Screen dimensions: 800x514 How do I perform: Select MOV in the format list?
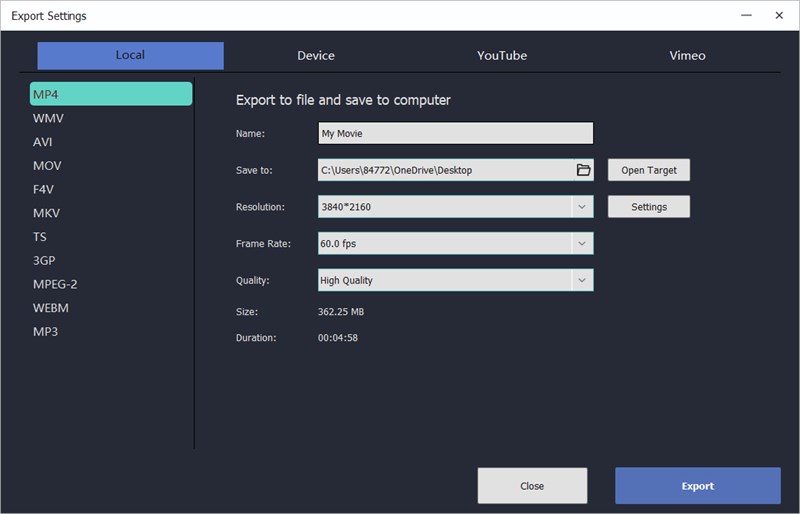pyautogui.click(x=47, y=165)
